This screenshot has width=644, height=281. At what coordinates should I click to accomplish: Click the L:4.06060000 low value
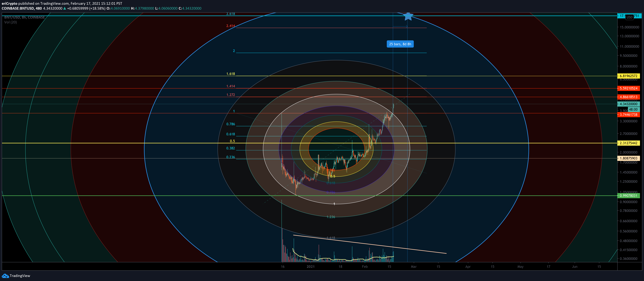166,8
